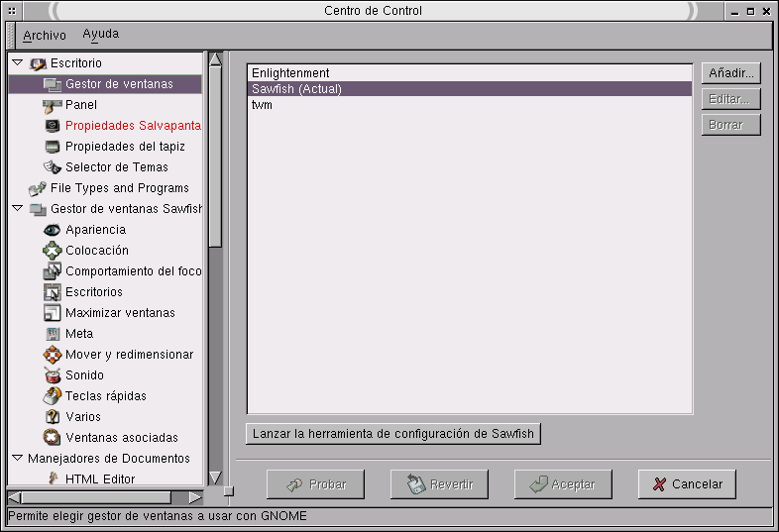Click the horizontal scrollbar left arrow
Screen dimensions: 779x532
coord(15,497)
